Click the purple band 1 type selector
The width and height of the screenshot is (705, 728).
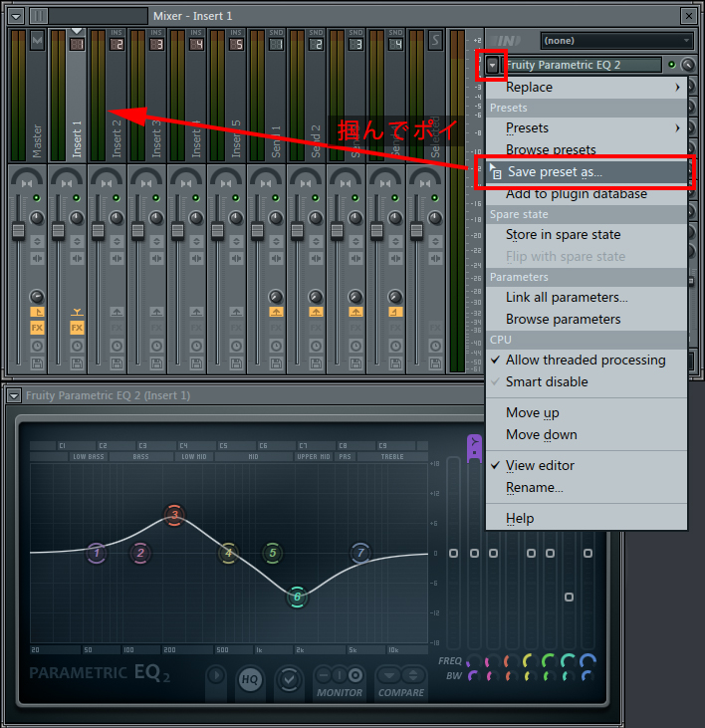[x=474, y=448]
